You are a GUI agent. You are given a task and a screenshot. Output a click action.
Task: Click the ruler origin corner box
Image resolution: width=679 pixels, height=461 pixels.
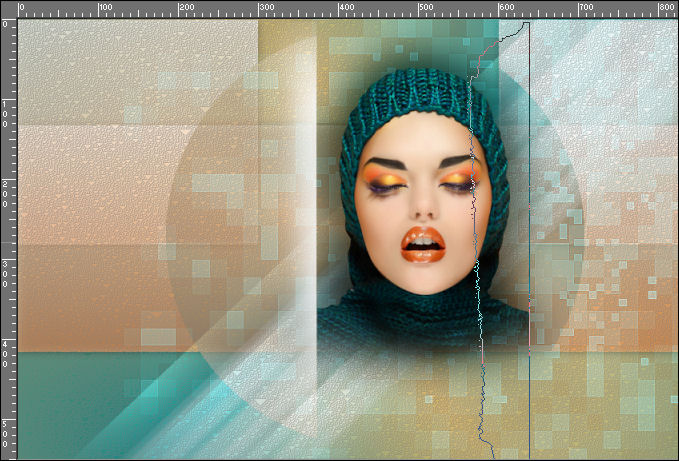[9, 9]
